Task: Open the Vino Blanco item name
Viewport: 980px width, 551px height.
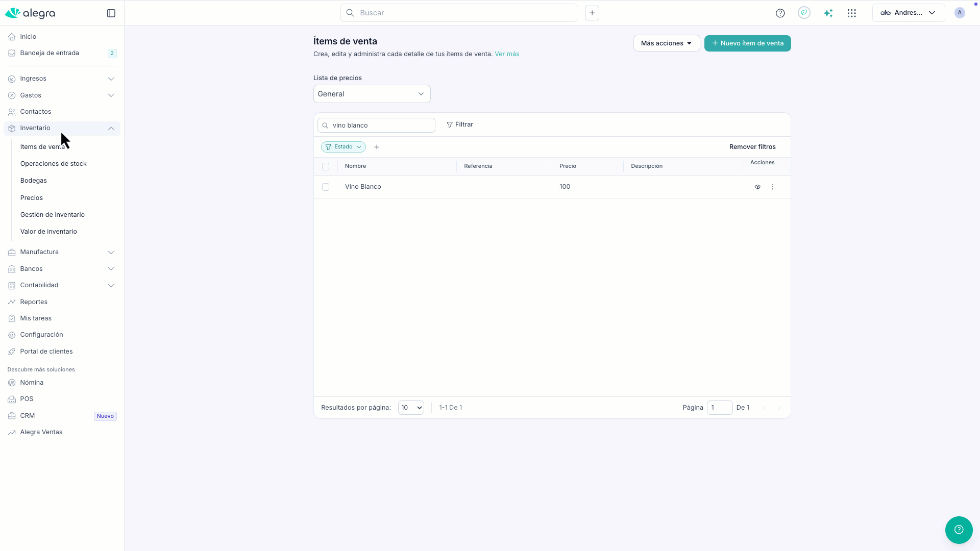Action: tap(363, 187)
